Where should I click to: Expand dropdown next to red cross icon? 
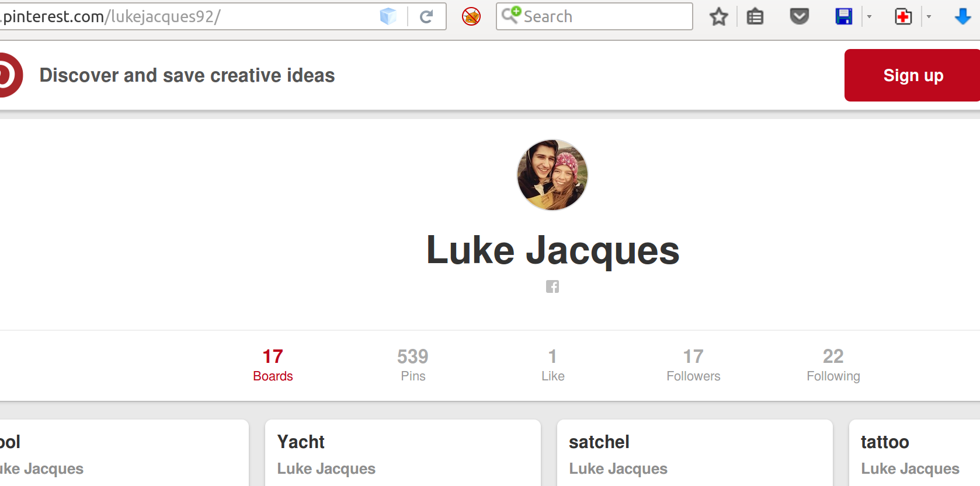tap(929, 16)
